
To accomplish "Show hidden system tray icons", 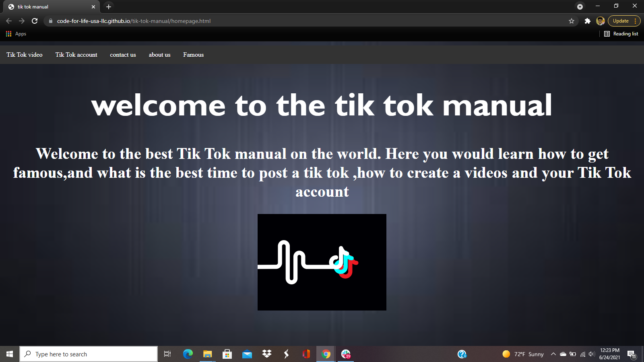I will (x=553, y=354).
